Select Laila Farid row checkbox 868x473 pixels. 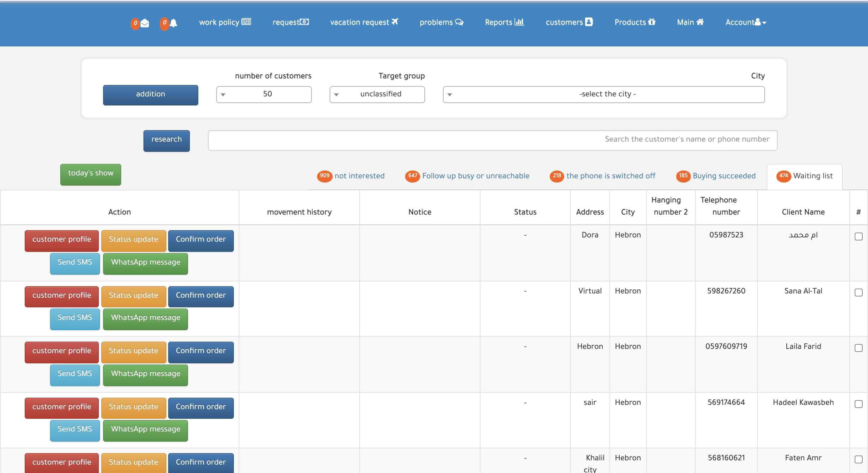(858, 348)
